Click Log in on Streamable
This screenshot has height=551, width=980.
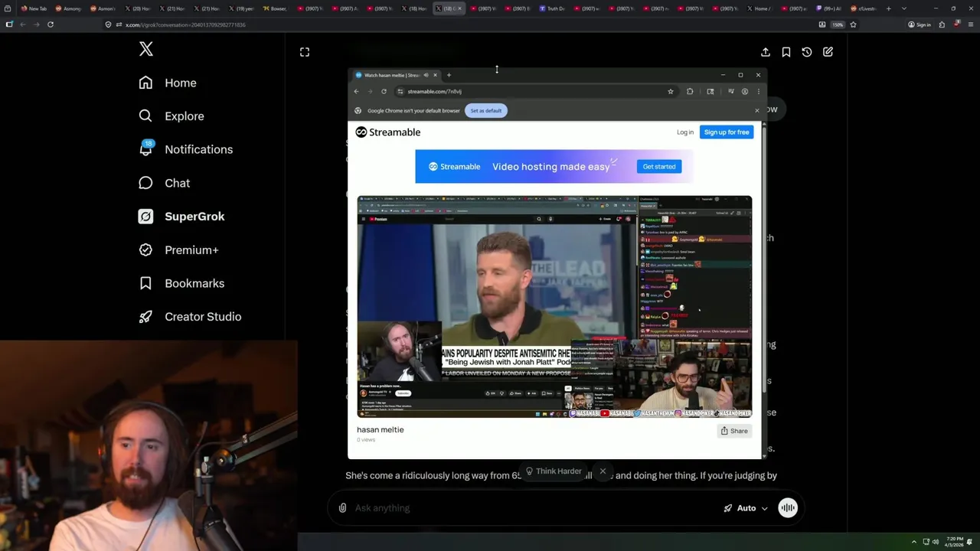[685, 132]
